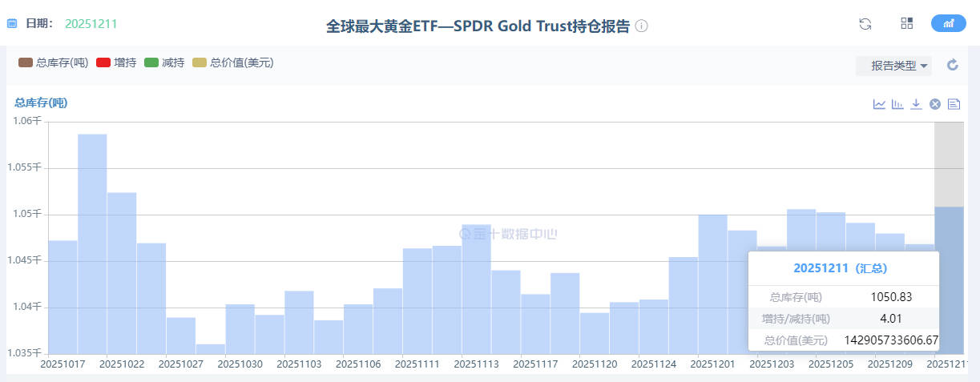Image resolution: width=980 pixels, height=382 pixels.
Task: Click the chart axis title 总库存(吨)
Action: [41, 103]
